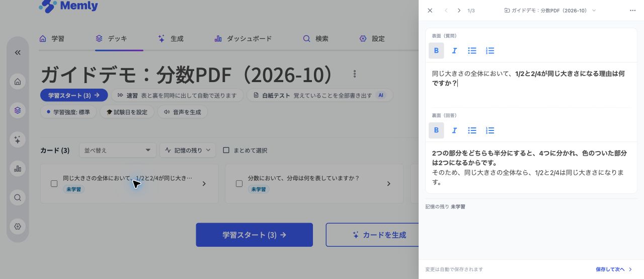
Task: Click the カード (3) heading
Action: [x=55, y=150]
